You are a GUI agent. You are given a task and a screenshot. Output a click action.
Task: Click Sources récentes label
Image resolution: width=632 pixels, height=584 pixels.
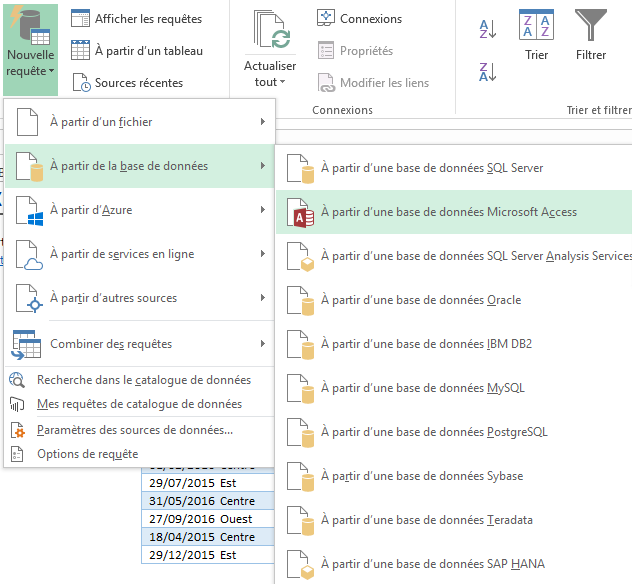[139, 83]
